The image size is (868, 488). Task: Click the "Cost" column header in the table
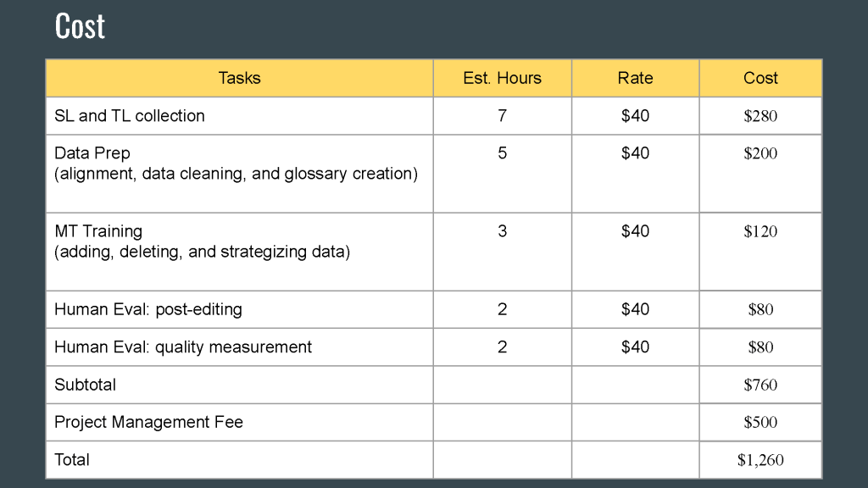[760, 78]
